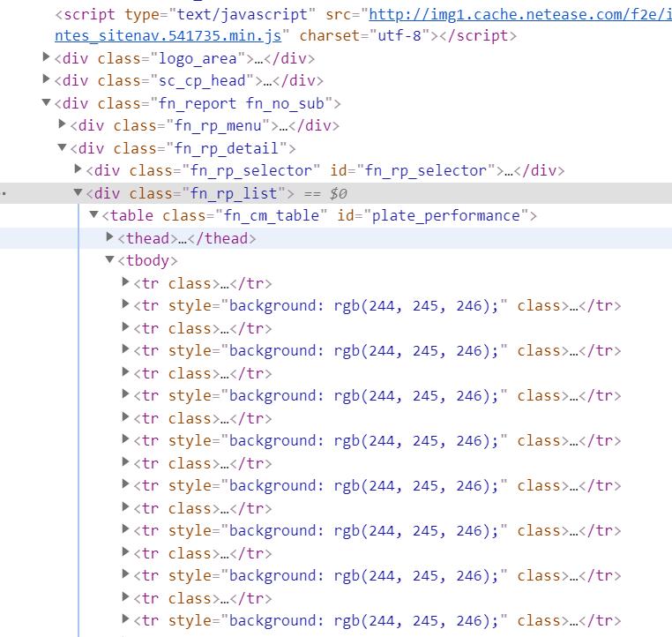The width and height of the screenshot is (672, 637).
Task: Select the sc_cp_head div tag text
Action: click(189, 80)
